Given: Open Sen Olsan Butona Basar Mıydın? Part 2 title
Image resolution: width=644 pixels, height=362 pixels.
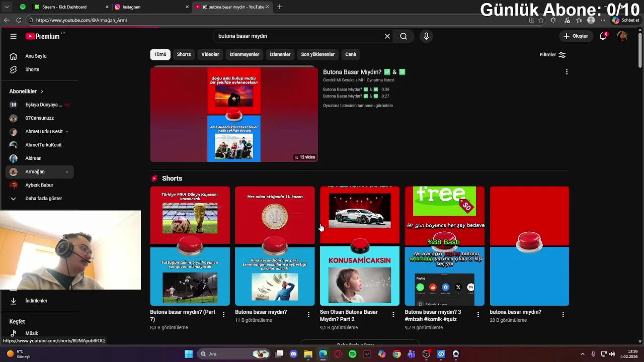Looking at the screenshot, I should [349, 316].
